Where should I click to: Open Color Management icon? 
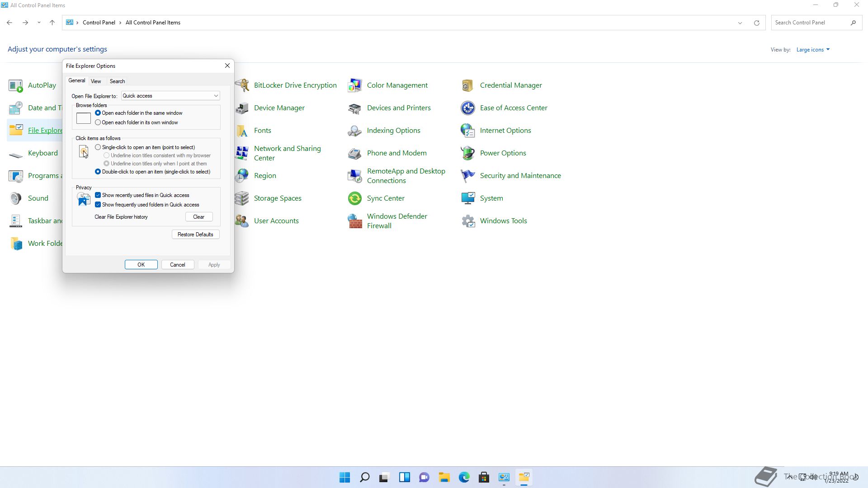click(x=355, y=85)
